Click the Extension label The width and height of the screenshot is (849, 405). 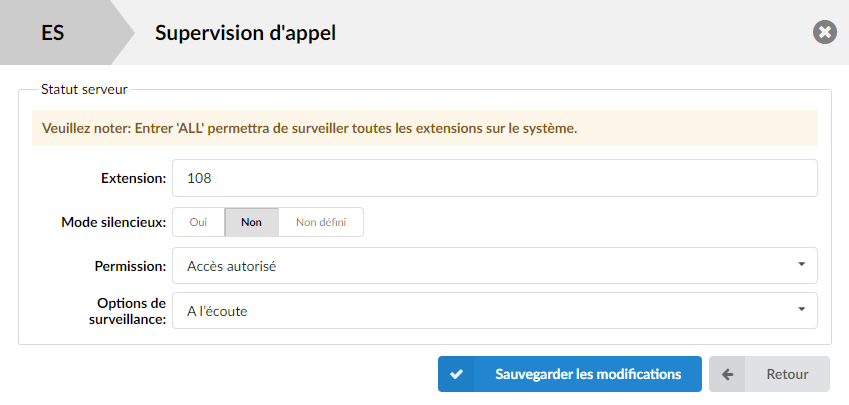[x=134, y=178]
